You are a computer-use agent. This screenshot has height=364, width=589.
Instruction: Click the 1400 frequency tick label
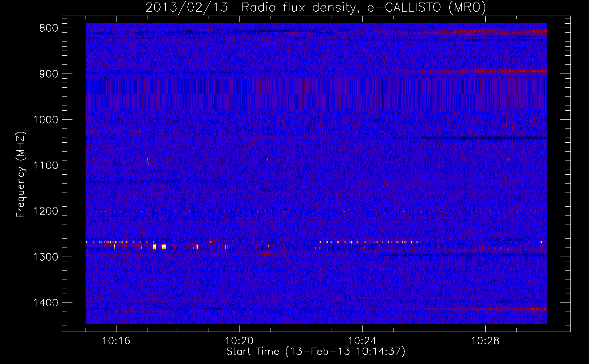(x=46, y=303)
